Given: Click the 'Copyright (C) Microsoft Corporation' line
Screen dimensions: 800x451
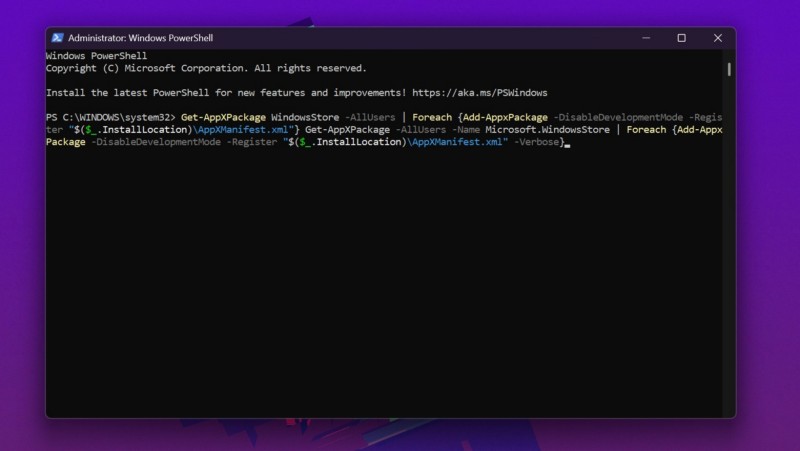Looking at the screenshot, I should tap(206, 68).
